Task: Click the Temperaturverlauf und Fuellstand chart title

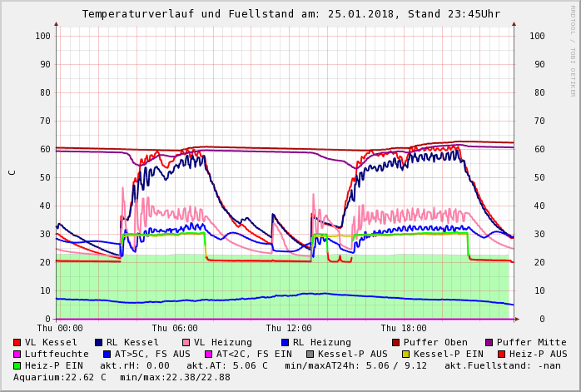Action: point(290,14)
